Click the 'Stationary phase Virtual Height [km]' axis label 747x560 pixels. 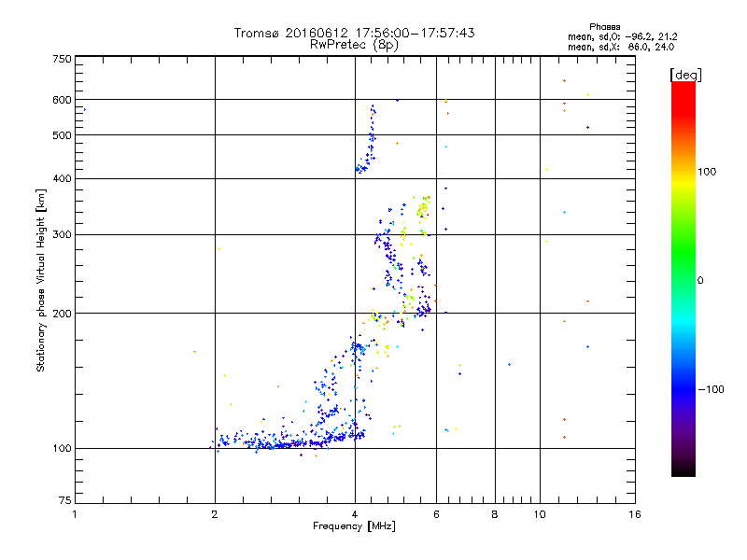[41, 280]
